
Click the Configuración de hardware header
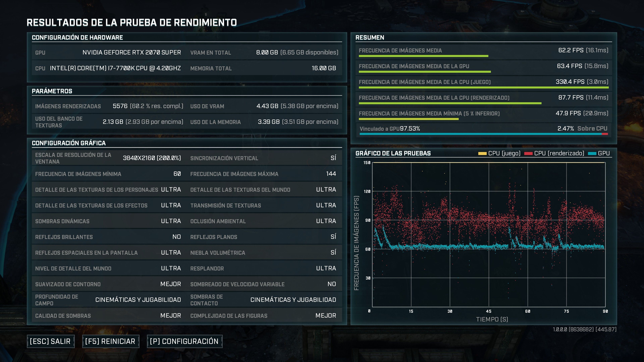(77, 38)
